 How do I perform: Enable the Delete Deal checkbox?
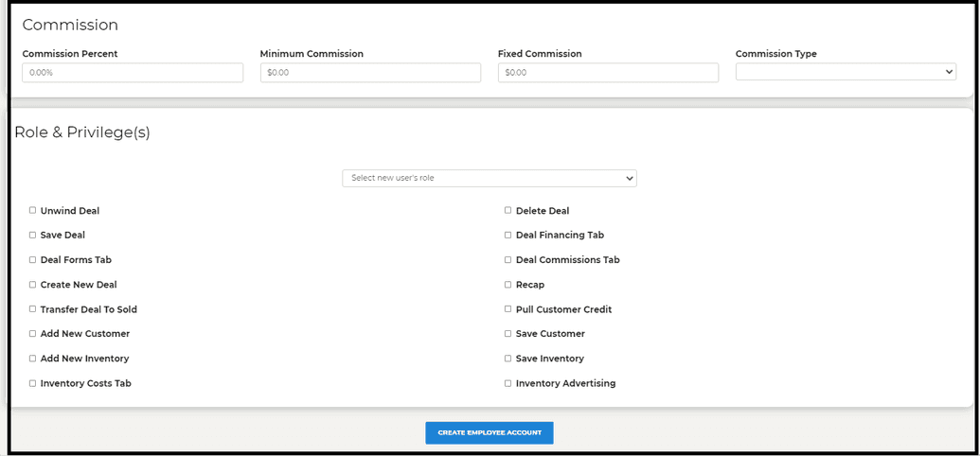click(508, 211)
